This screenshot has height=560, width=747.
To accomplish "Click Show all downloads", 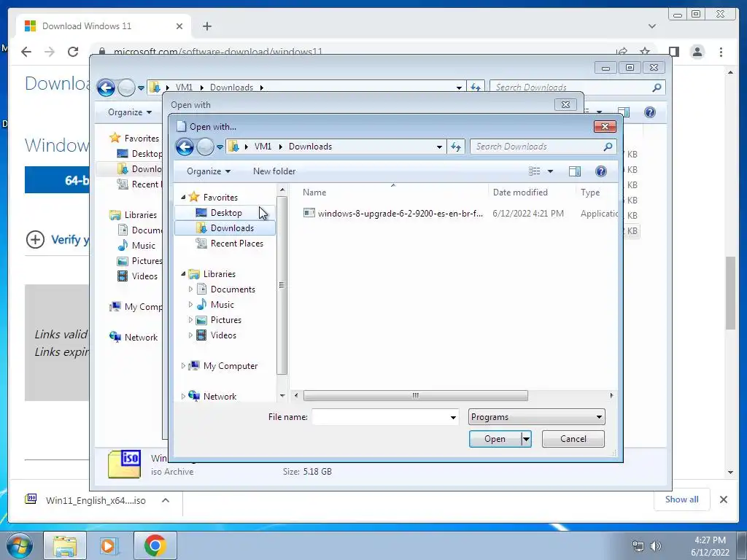I will click(682, 499).
